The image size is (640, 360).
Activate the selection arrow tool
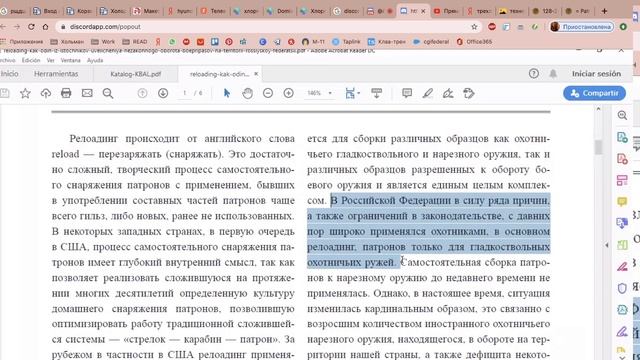click(x=227, y=93)
